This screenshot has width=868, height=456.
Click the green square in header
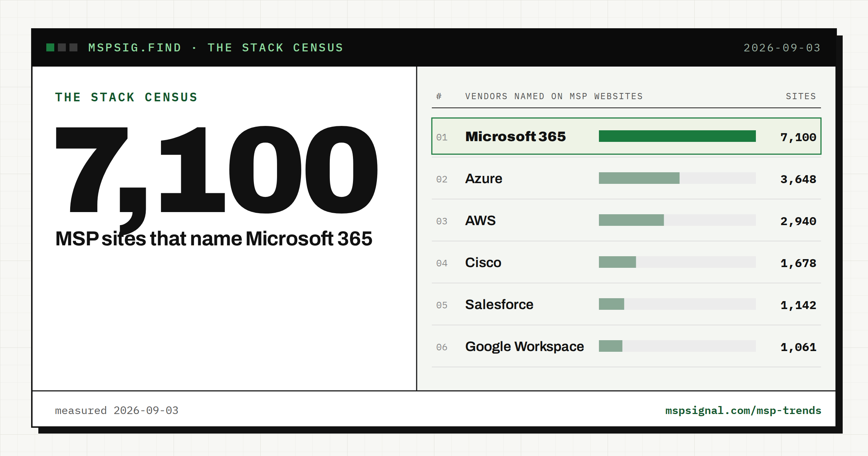tap(50, 47)
